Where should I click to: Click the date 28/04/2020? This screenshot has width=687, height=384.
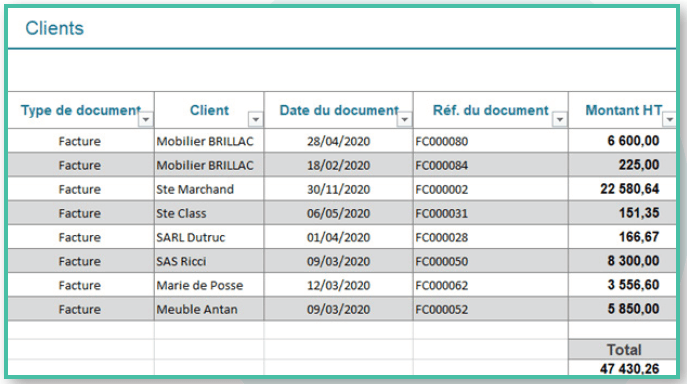(338, 141)
